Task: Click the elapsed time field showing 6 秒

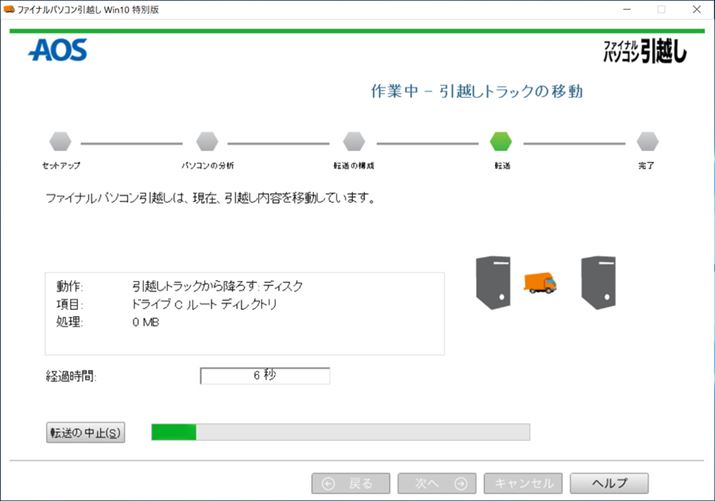Action: tap(265, 376)
